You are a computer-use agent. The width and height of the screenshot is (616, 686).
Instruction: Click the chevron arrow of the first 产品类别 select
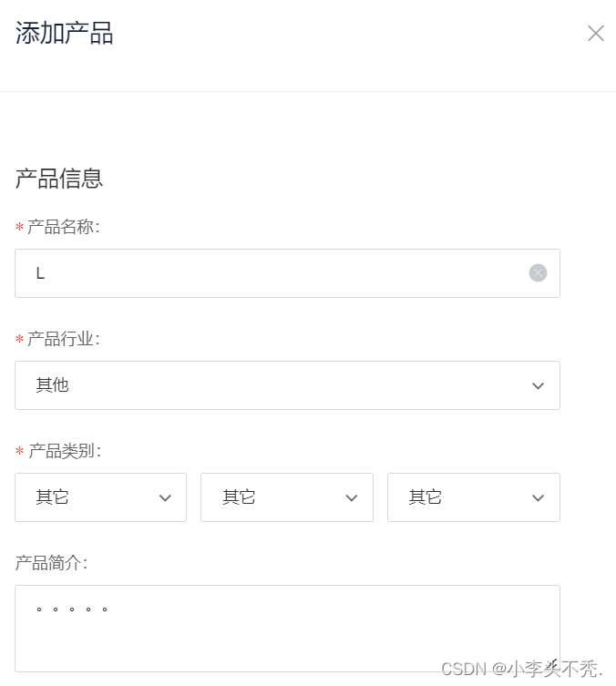pyautogui.click(x=165, y=498)
